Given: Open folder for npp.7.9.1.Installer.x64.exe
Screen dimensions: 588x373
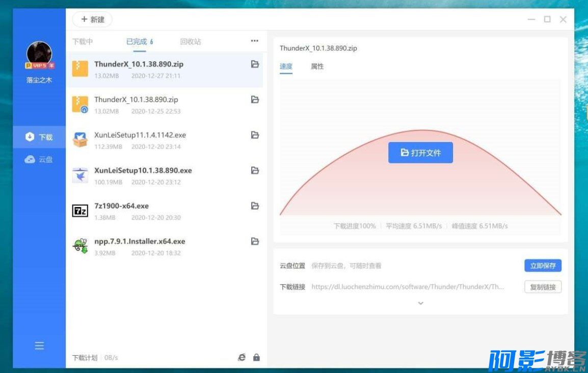Looking at the screenshot, I should [x=255, y=241].
